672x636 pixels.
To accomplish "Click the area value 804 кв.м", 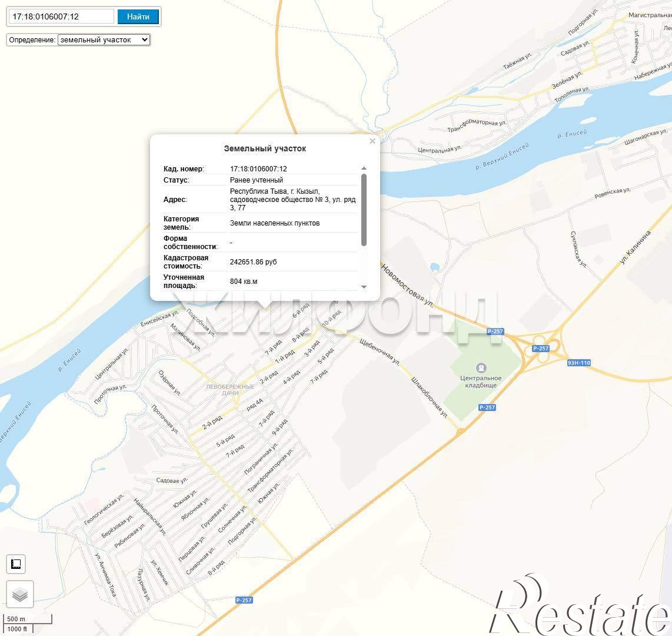I will click(x=244, y=281).
